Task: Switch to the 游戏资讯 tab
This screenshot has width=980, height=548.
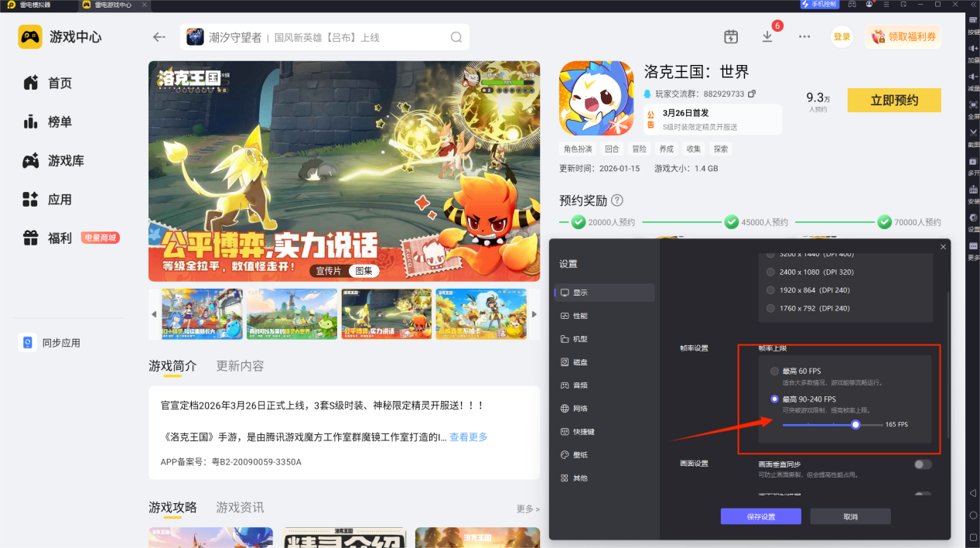Action: (x=240, y=507)
